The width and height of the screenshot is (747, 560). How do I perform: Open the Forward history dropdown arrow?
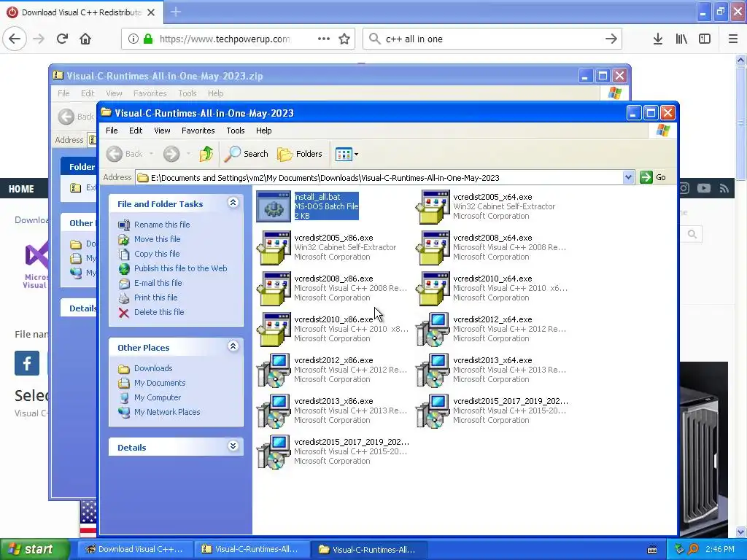click(189, 154)
